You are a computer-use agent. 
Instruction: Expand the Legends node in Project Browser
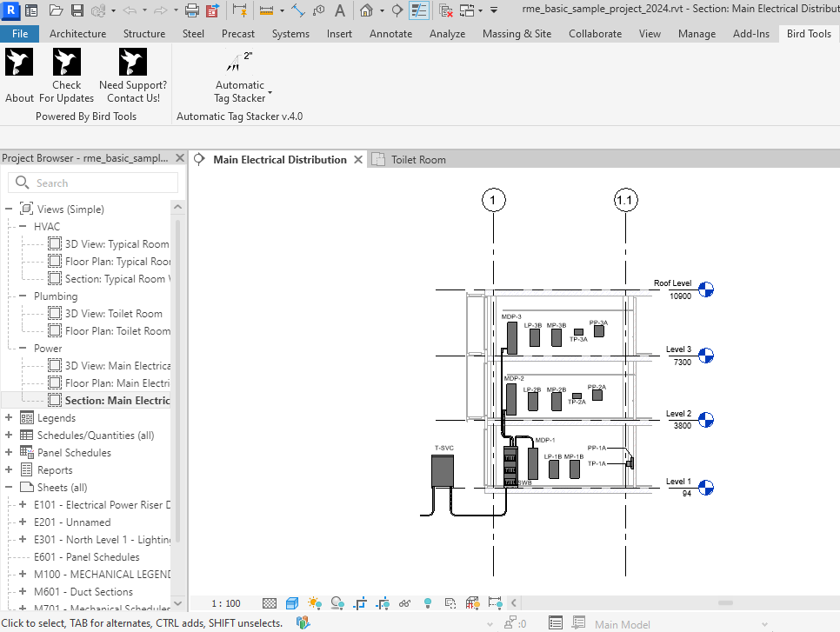coord(10,418)
